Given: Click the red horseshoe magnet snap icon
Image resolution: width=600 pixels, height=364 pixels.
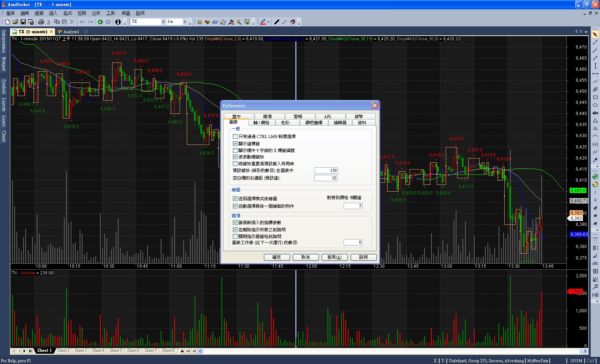Looking at the screenshot, I should [292, 22].
